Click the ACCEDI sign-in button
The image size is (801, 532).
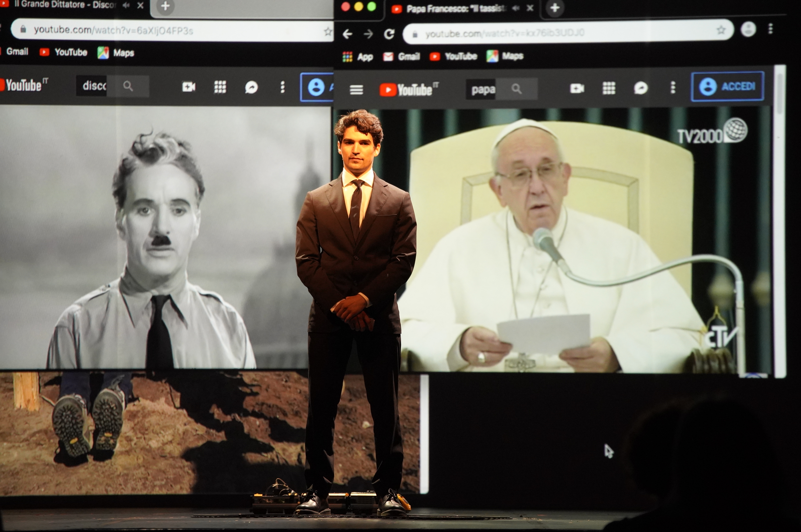pos(727,86)
